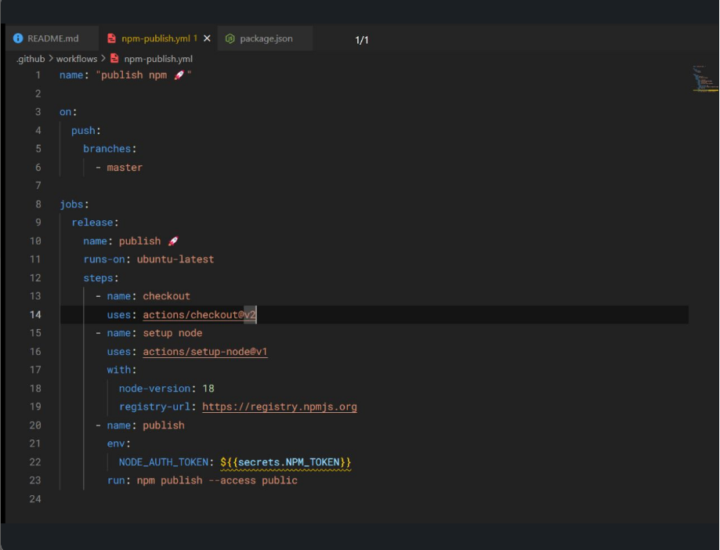Click the 'master' branch value
This screenshot has height=550, width=720.
pos(124,168)
